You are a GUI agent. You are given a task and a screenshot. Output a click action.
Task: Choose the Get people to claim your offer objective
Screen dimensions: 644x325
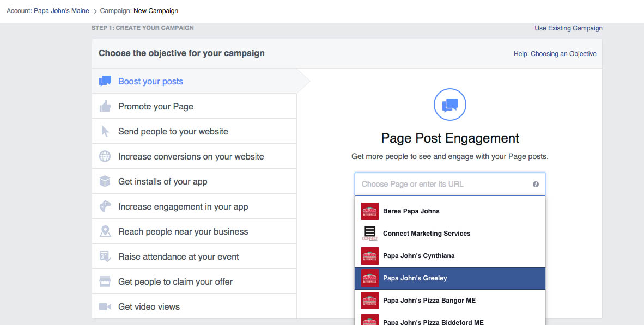[x=175, y=282]
